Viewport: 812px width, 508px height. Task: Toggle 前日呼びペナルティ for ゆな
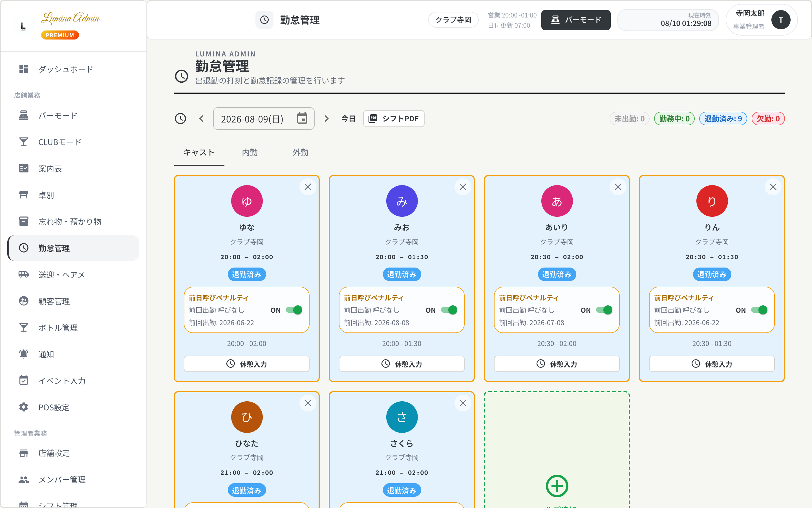pos(294,310)
